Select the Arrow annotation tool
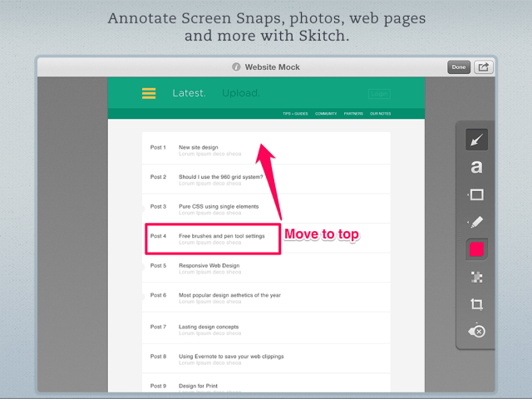532x399 pixels. pos(476,140)
